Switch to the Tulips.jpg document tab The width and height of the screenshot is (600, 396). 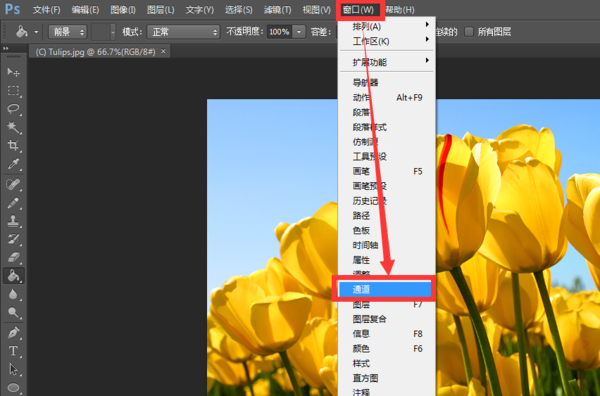tap(95, 52)
